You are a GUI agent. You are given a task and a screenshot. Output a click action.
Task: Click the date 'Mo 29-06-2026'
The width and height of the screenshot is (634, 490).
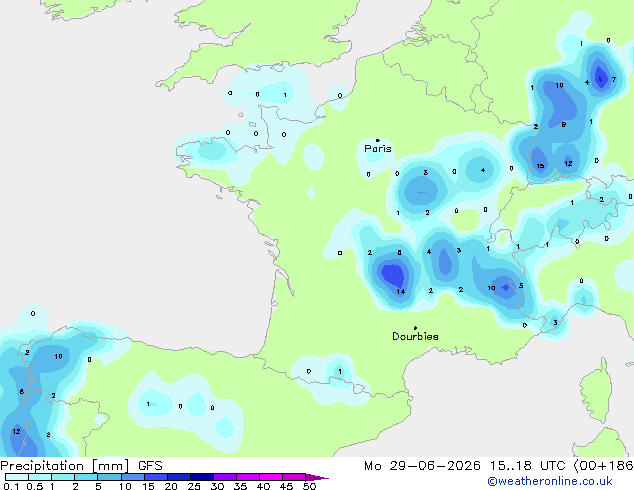click(x=422, y=466)
